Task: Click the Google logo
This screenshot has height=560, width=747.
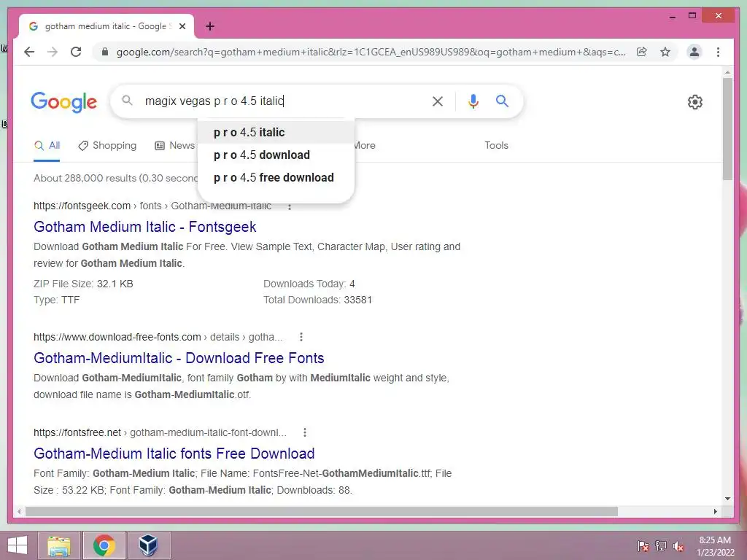Action: (x=64, y=101)
